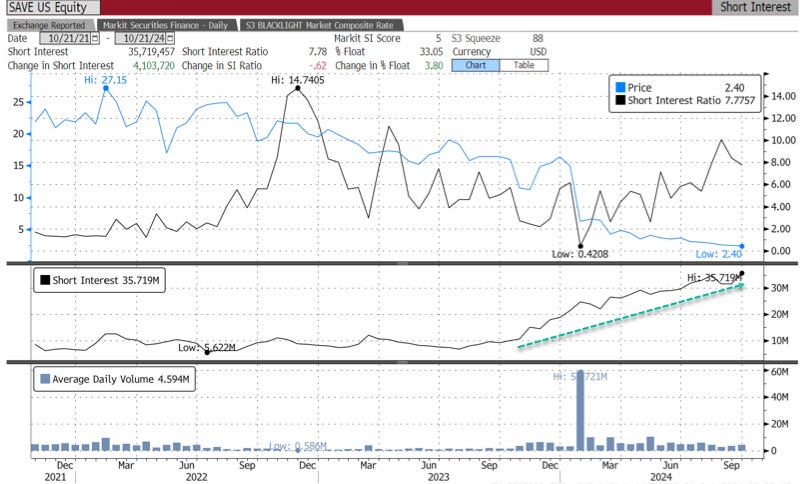Edit the start date field 10/21/21

(x=65, y=37)
